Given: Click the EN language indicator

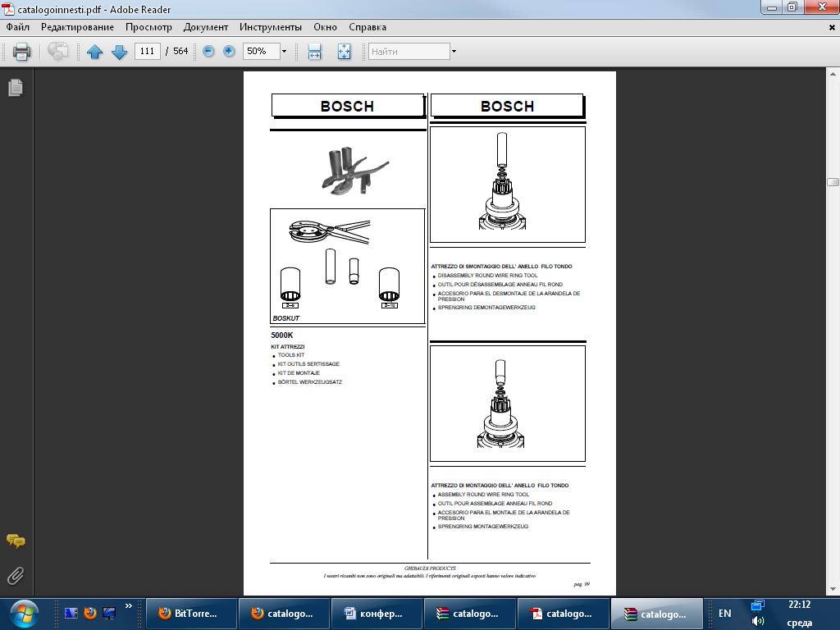Looking at the screenshot, I should coord(725,614).
